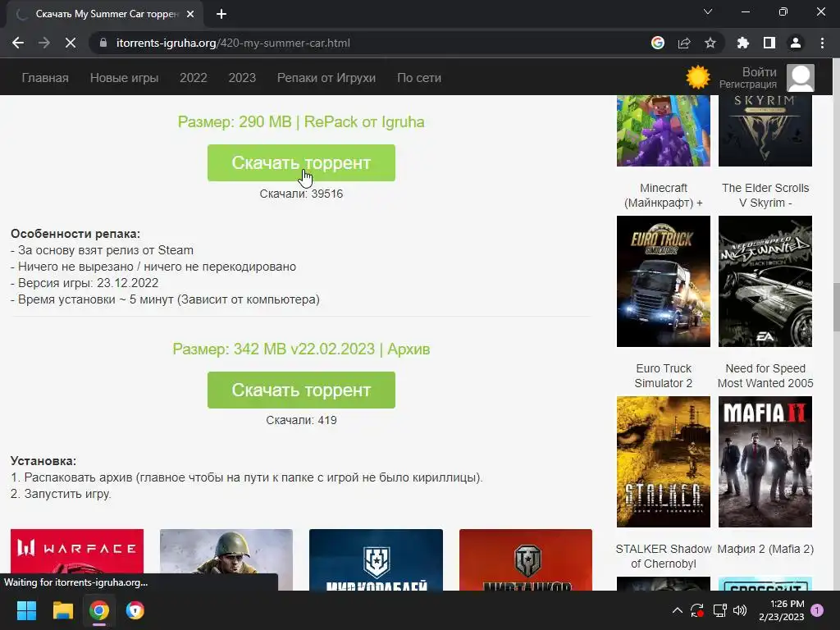
Task: Expand the tab search chevron
Action: [708, 11]
